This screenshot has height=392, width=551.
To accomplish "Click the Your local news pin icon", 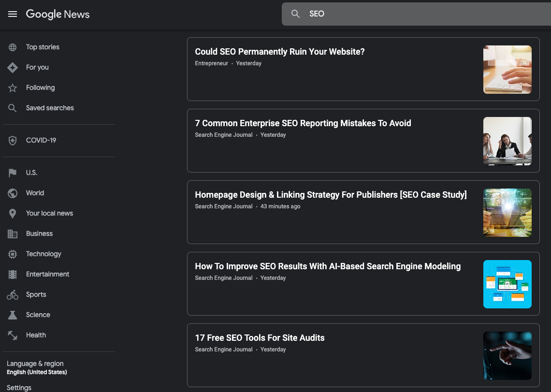I will 13,214.
